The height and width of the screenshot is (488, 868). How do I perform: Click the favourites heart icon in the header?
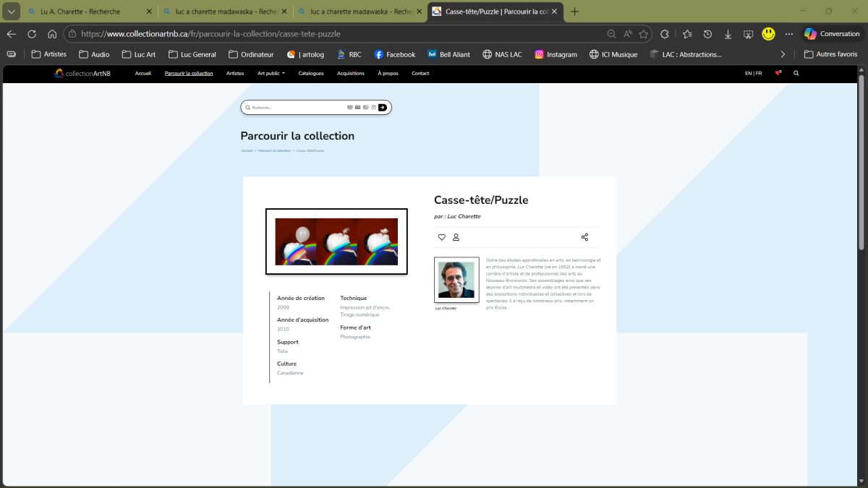[778, 73]
